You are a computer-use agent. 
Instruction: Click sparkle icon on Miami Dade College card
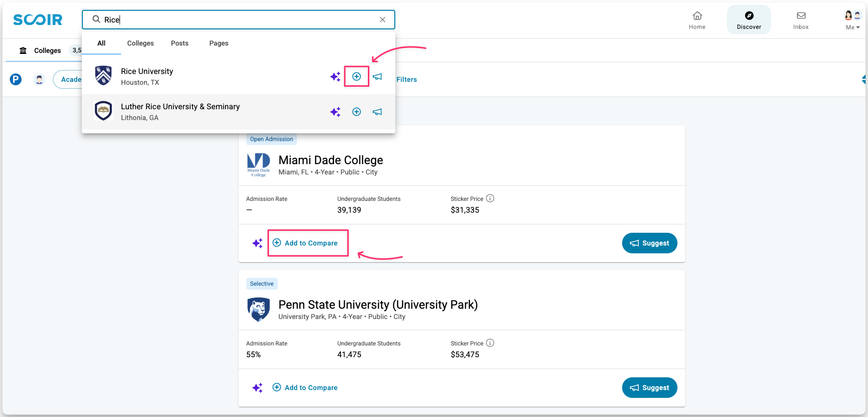pyautogui.click(x=257, y=243)
